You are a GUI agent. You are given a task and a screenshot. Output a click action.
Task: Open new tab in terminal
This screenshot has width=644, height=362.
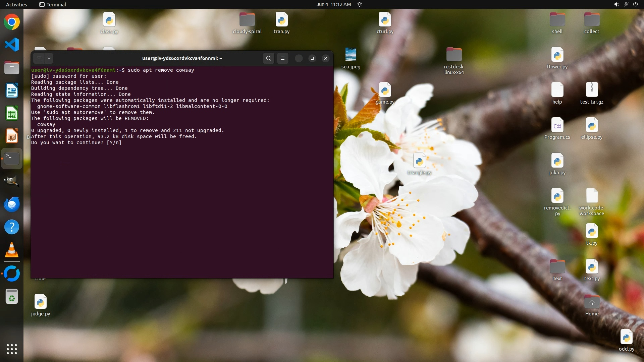(x=39, y=58)
